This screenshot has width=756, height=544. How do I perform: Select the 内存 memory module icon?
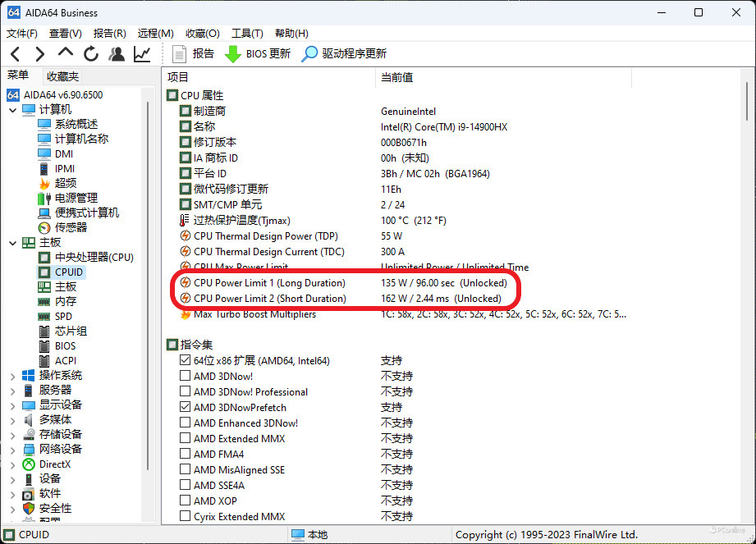[44, 302]
